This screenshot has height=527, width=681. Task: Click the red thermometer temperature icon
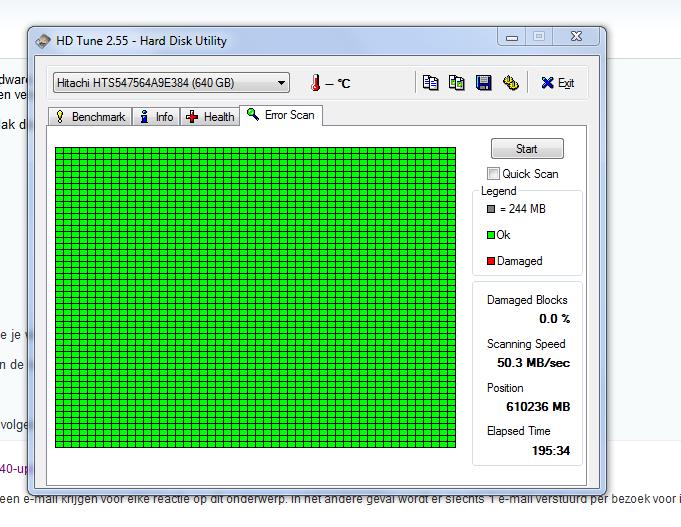coord(316,83)
